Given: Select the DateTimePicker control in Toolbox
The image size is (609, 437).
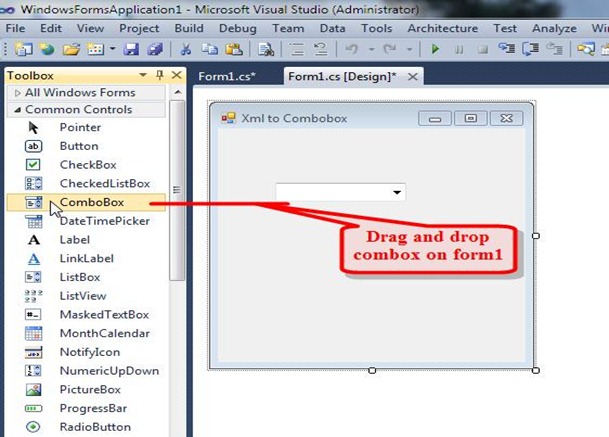Looking at the screenshot, I should [x=86, y=221].
